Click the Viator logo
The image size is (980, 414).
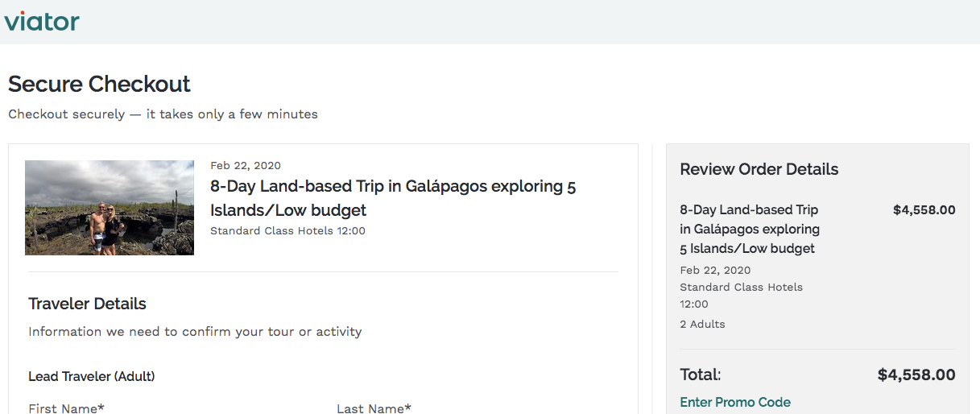click(42, 21)
